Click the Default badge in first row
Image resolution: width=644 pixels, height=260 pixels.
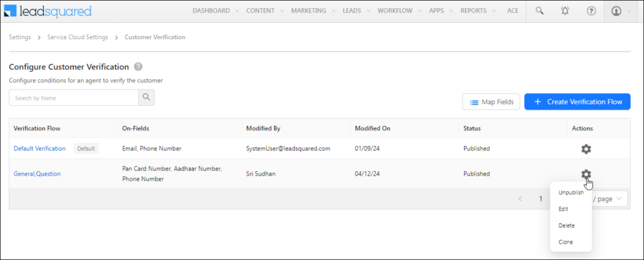click(86, 149)
